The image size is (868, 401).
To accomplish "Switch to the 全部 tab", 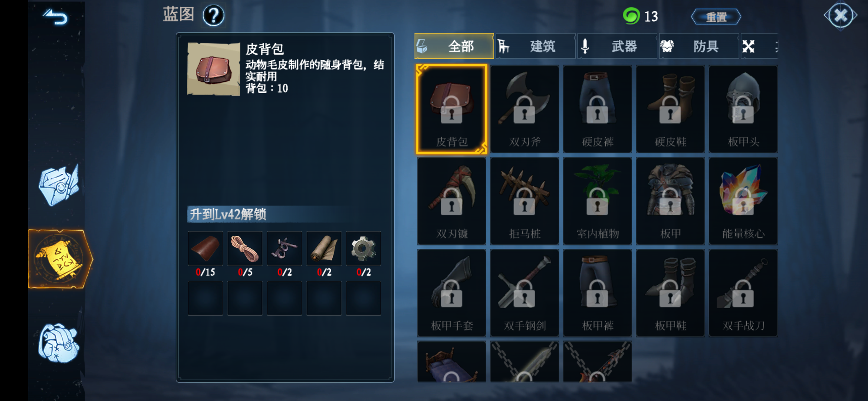I will click(x=454, y=46).
